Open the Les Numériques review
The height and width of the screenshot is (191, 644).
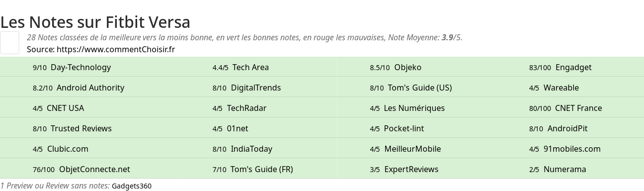pos(414,108)
